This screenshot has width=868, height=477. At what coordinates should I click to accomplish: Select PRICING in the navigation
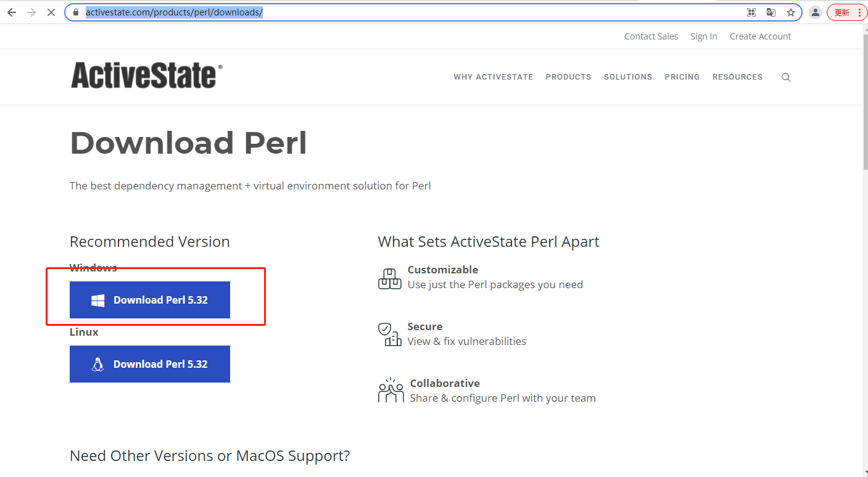(682, 77)
